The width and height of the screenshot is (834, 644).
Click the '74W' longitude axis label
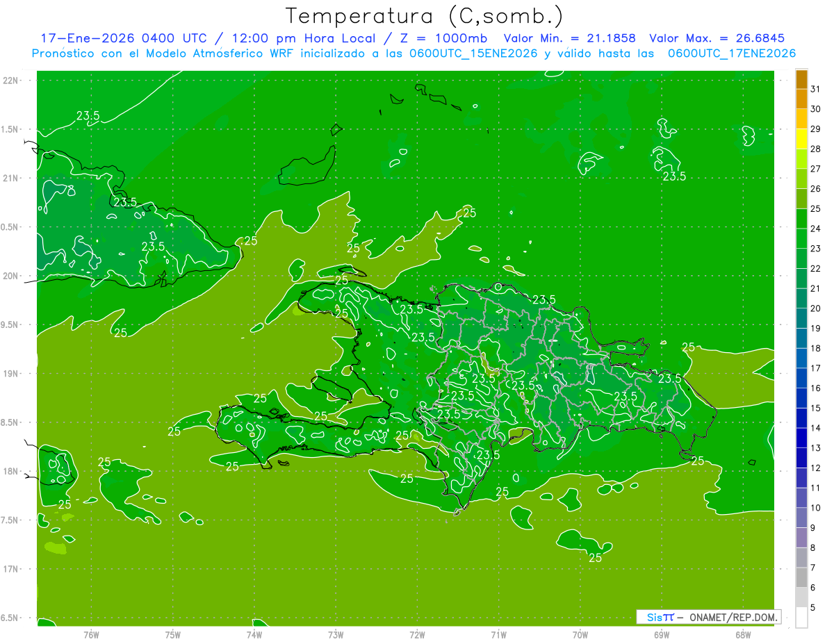pyautogui.click(x=254, y=635)
